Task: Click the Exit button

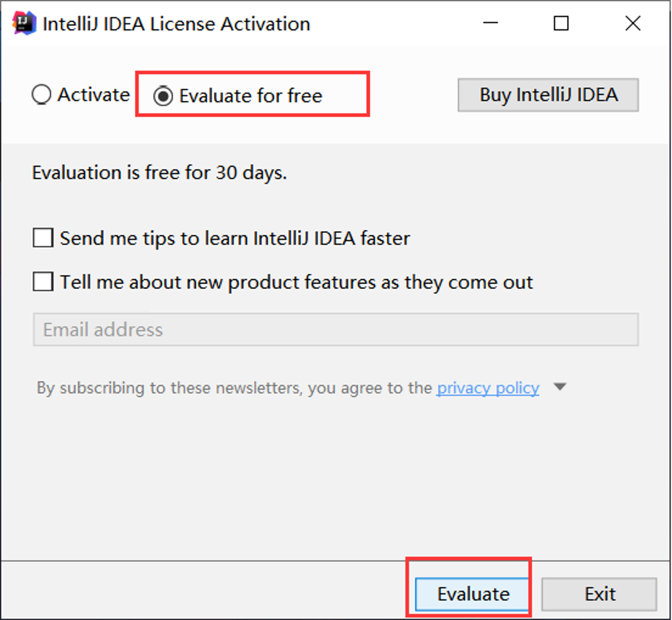Action: coord(599,594)
